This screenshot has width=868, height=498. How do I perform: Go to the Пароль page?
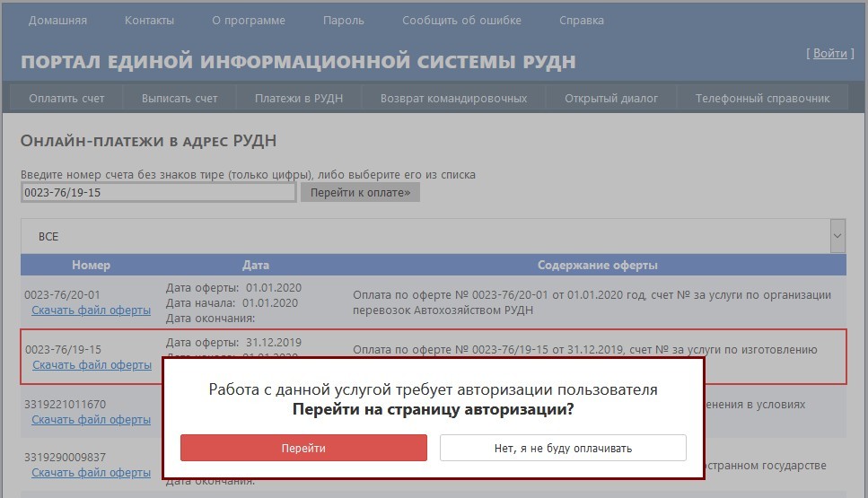coord(343,21)
